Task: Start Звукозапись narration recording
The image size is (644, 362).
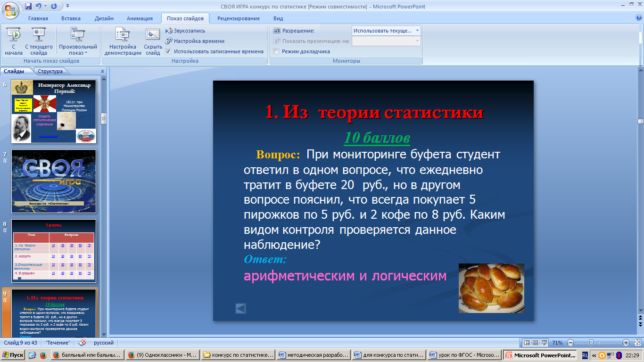Action: coord(185,31)
